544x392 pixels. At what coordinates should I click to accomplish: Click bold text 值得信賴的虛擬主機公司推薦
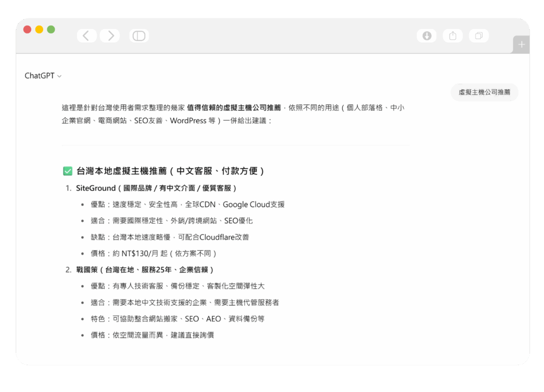(234, 108)
